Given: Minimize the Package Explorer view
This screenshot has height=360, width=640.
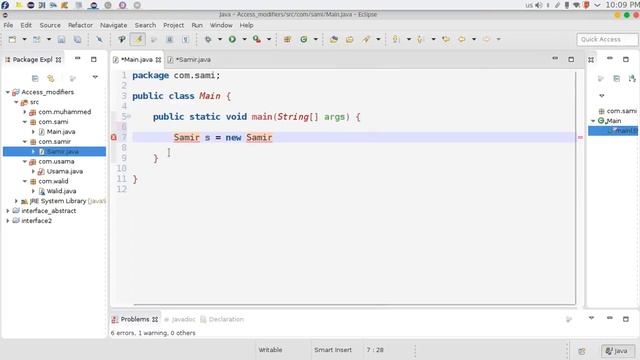Looking at the screenshot, I should [x=78, y=59].
